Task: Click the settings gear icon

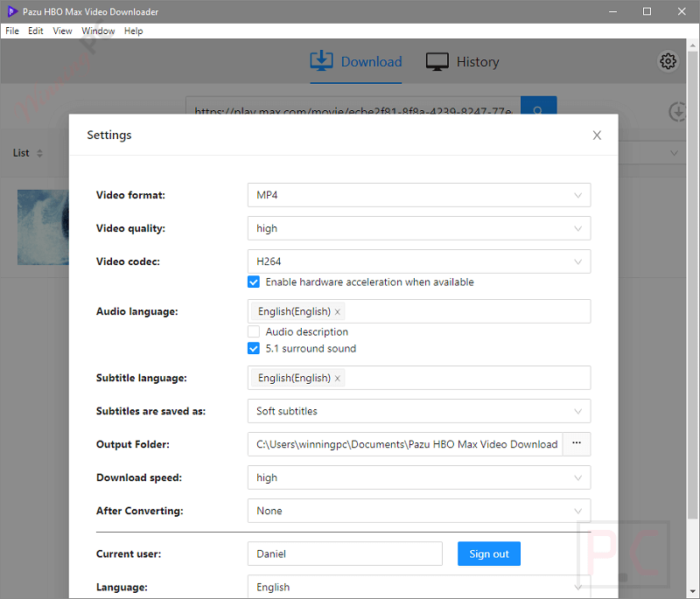Action: click(x=668, y=61)
